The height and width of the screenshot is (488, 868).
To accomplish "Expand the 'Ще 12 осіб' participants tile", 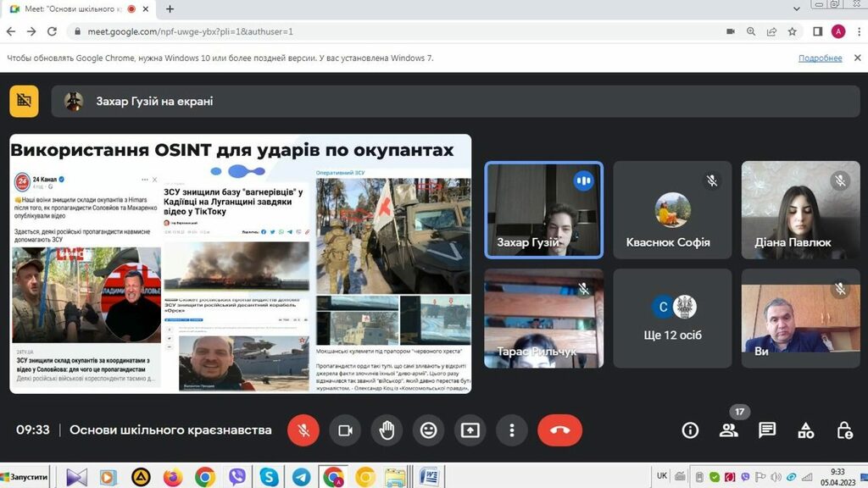I will (x=672, y=319).
